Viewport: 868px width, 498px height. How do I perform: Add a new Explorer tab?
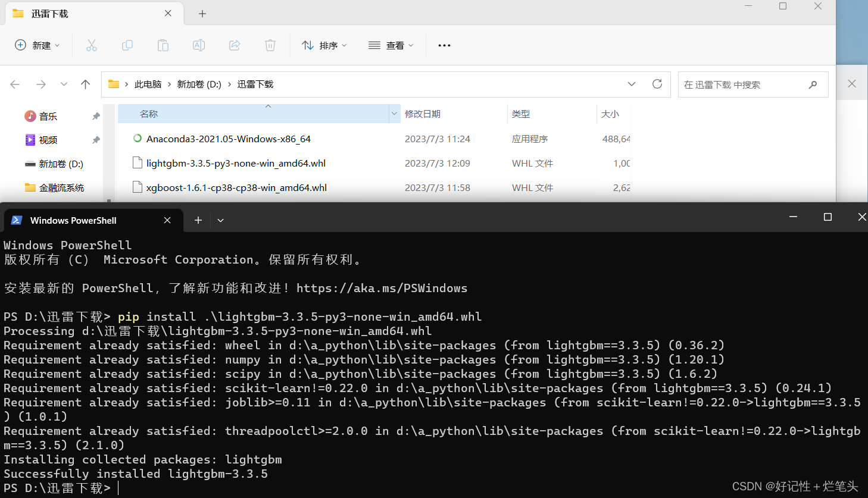[202, 14]
